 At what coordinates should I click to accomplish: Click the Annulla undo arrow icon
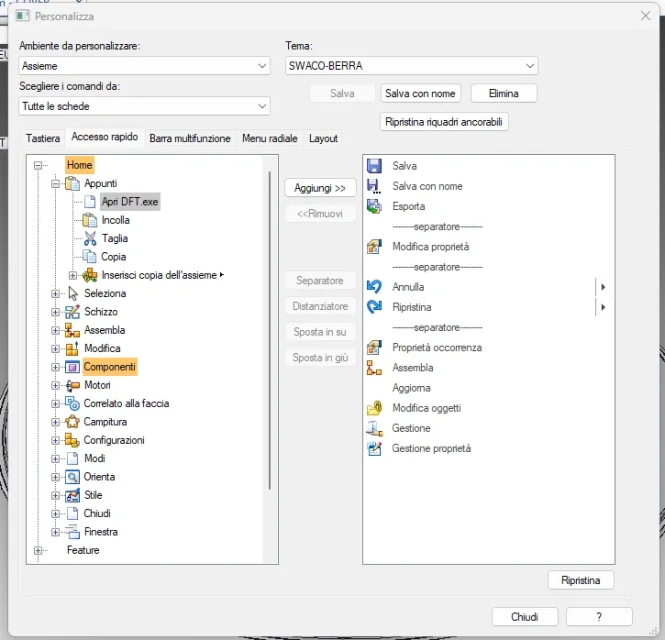point(374,287)
